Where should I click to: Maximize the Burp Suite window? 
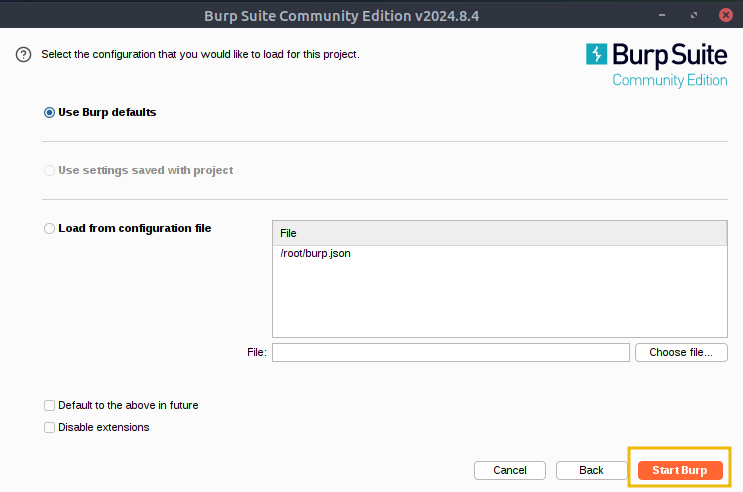pyautogui.click(x=694, y=15)
